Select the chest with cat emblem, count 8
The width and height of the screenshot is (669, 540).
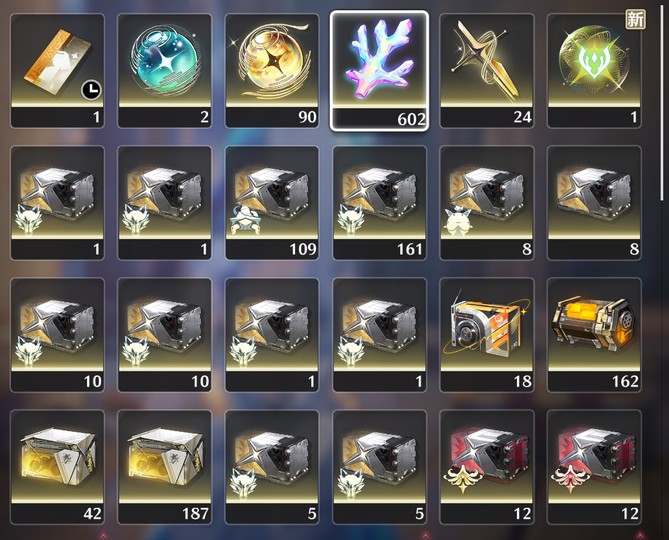[487, 203]
